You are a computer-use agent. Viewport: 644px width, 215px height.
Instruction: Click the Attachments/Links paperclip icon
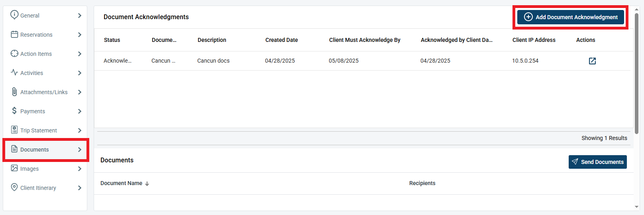tap(14, 92)
